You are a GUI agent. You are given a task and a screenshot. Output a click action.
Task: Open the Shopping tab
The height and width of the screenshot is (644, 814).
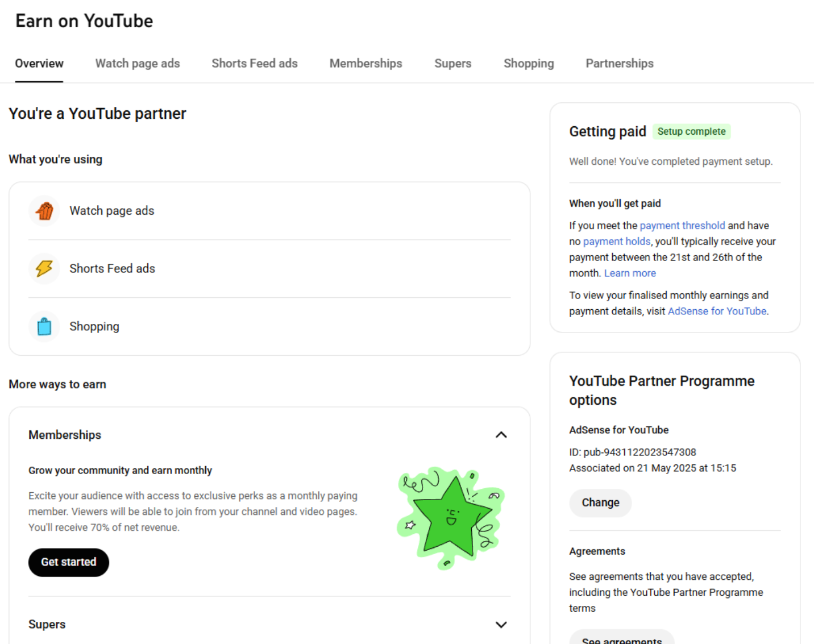[x=528, y=64]
